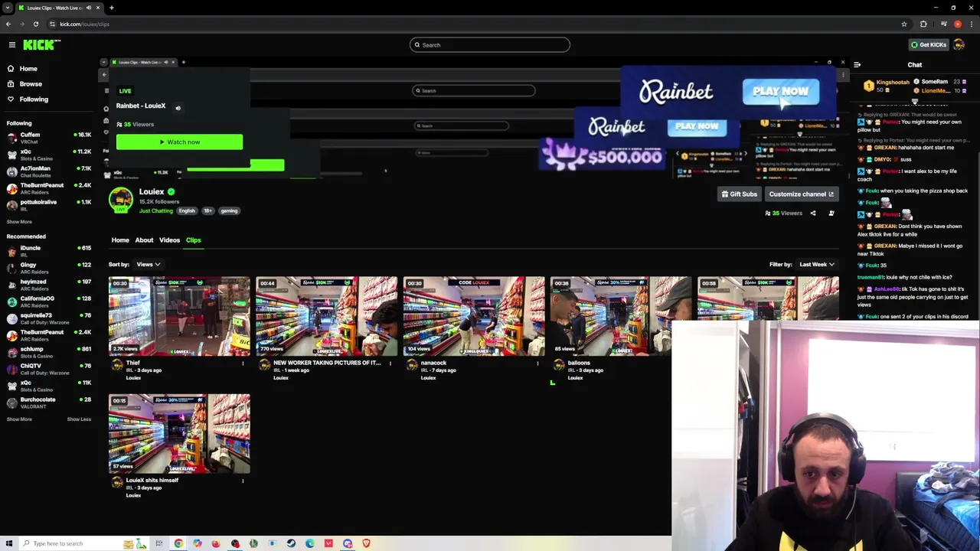Select the Clips tab

193,240
